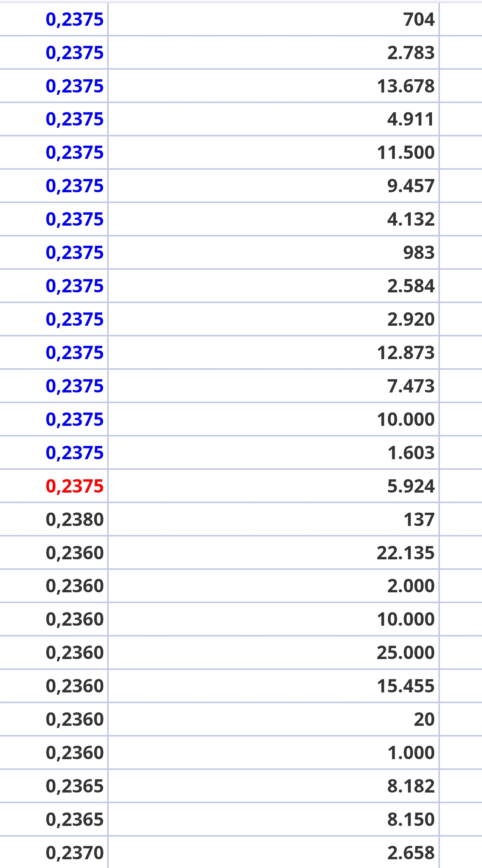Select the 25.000 volume cell
The image size is (482, 868).
[405, 653]
